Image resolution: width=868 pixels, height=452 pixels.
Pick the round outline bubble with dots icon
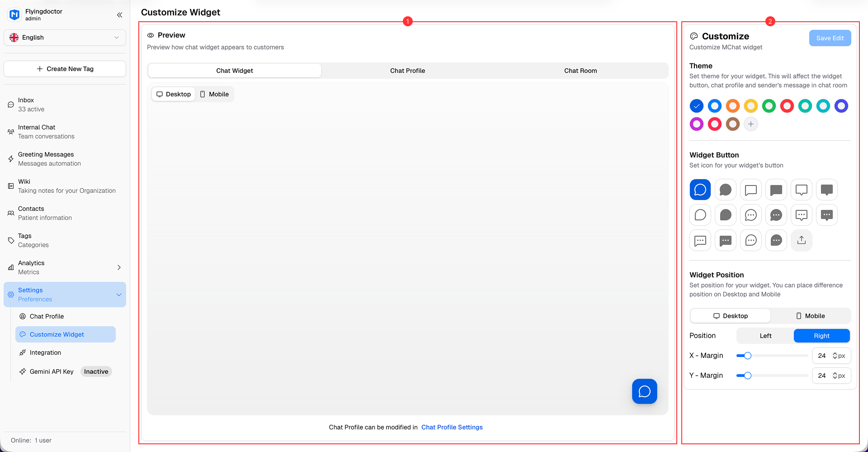(750, 215)
